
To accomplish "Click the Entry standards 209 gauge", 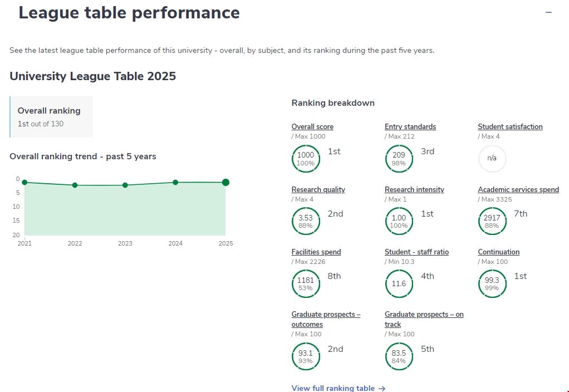I will tap(399, 159).
